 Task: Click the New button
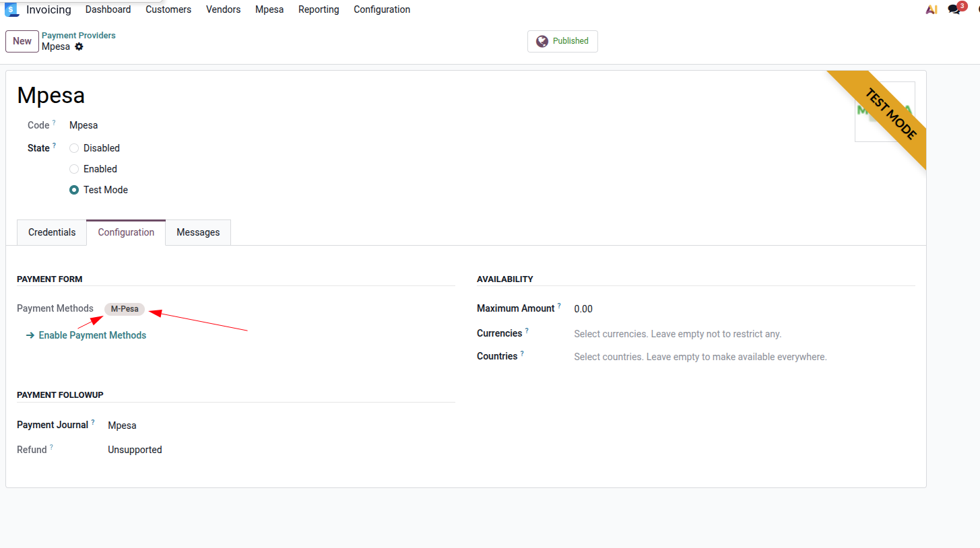point(22,41)
